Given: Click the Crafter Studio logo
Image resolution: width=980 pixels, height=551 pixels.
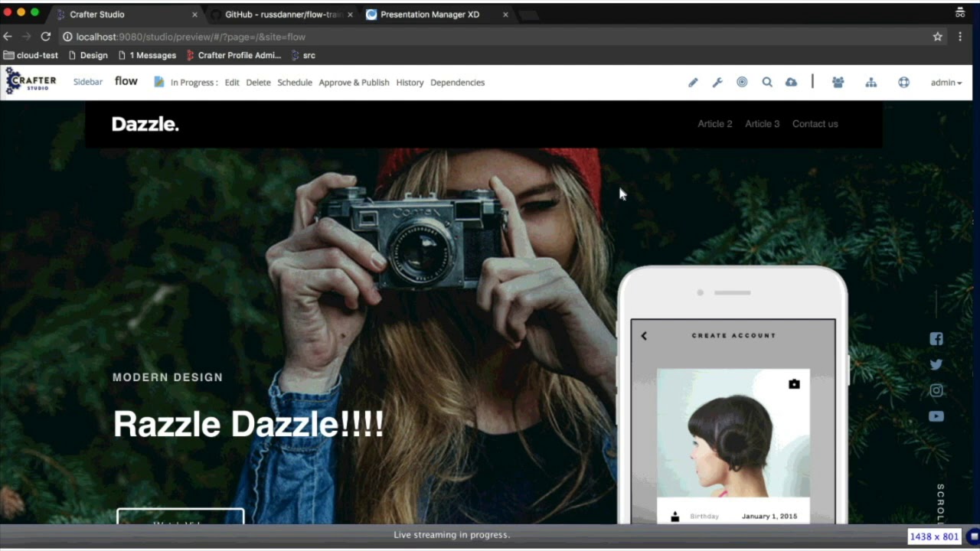Looking at the screenshot, I should (x=31, y=81).
